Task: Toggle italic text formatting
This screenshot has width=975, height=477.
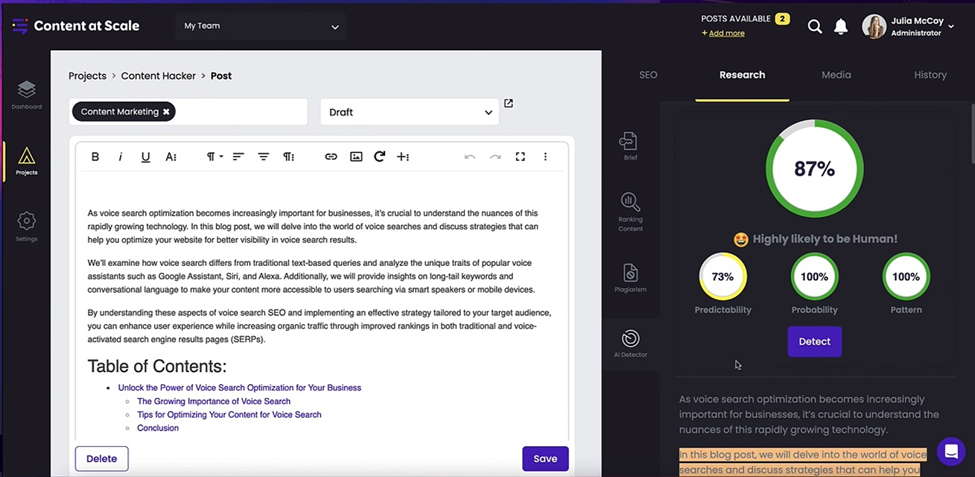Action: [x=120, y=157]
